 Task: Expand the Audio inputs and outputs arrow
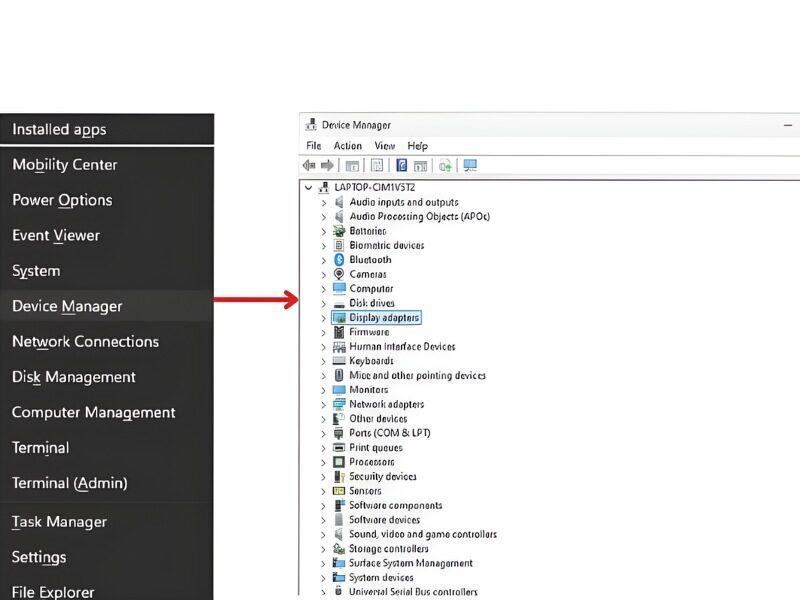coord(323,203)
